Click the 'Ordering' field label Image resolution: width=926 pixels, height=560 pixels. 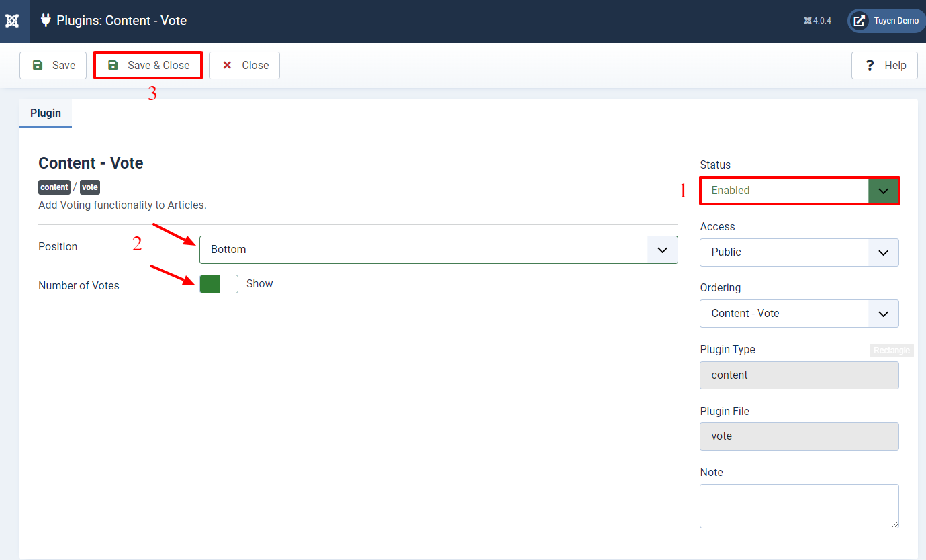pyautogui.click(x=720, y=288)
